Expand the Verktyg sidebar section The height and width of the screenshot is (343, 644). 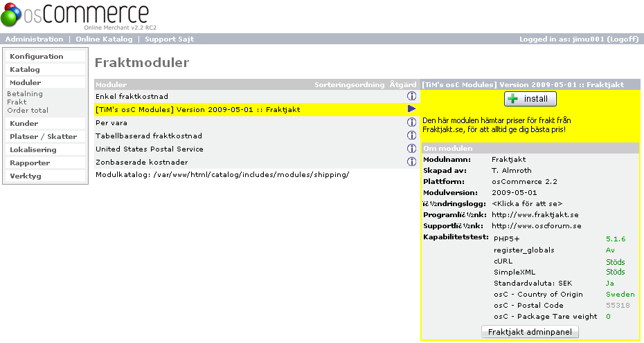45,176
